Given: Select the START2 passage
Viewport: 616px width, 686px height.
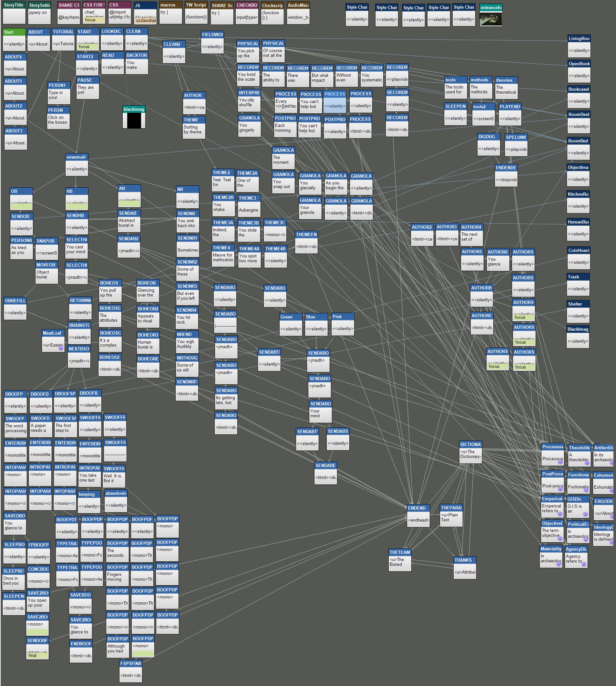Looking at the screenshot, I should 87,64.
